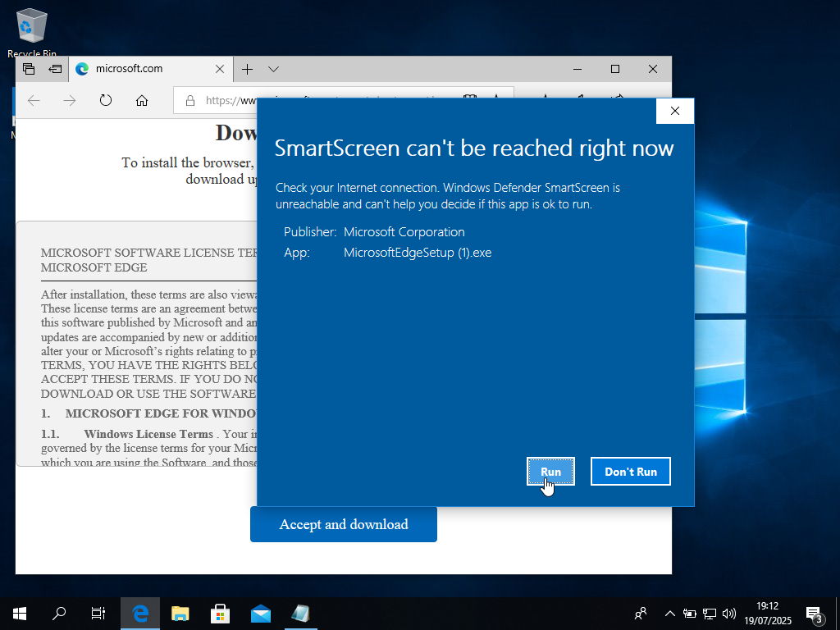
Task: Click the Back arrow in Edge
Action: pyautogui.click(x=33, y=100)
